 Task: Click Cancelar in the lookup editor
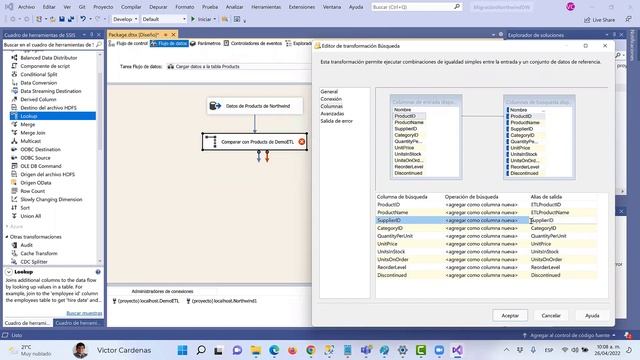(551, 316)
